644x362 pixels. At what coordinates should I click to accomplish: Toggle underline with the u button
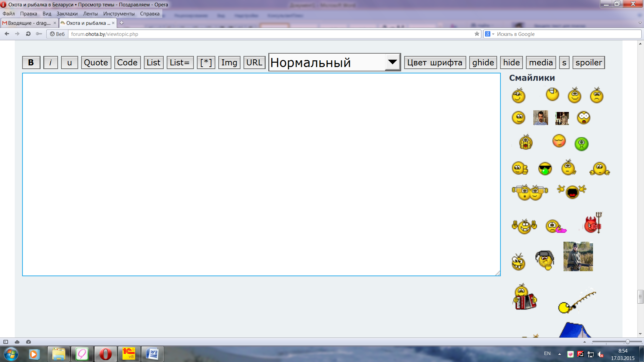tap(69, 63)
